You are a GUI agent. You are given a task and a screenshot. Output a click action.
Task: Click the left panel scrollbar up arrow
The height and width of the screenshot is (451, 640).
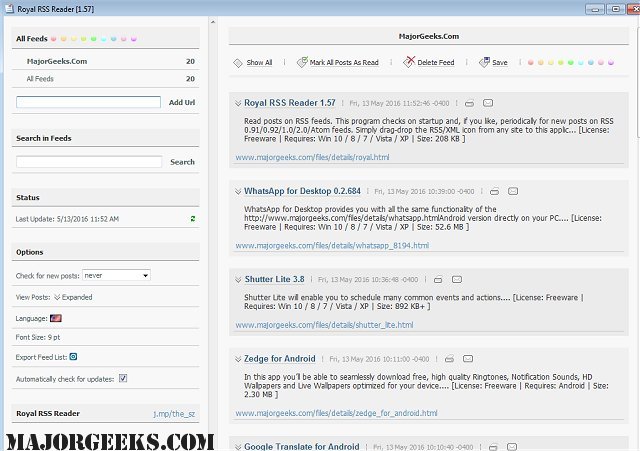click(x=213, y=22)
